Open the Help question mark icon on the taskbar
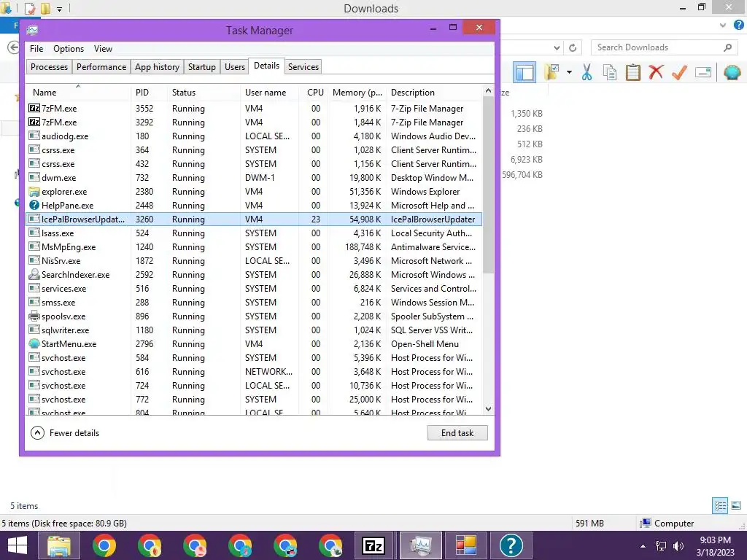 pos(511,545)
